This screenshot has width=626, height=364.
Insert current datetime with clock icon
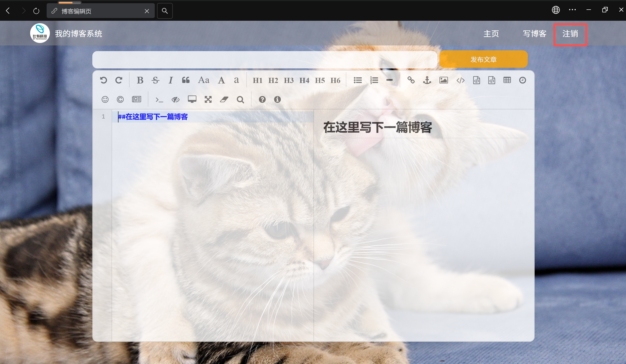pyautogui.click(x=522, y=80)
